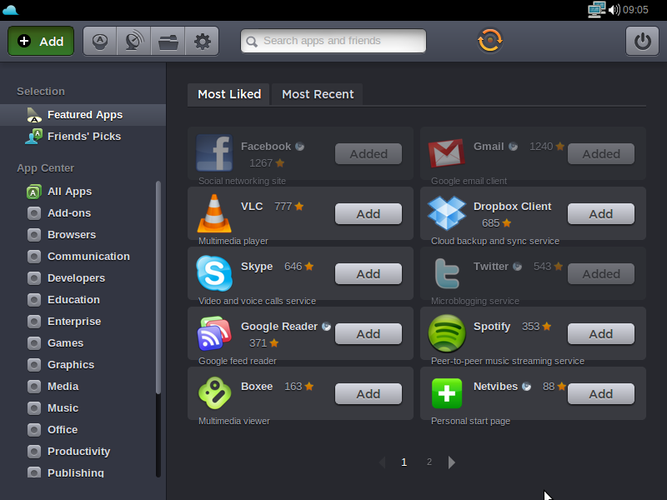Click the previous page arrow
667x500 pixels.
coord(382,462)
